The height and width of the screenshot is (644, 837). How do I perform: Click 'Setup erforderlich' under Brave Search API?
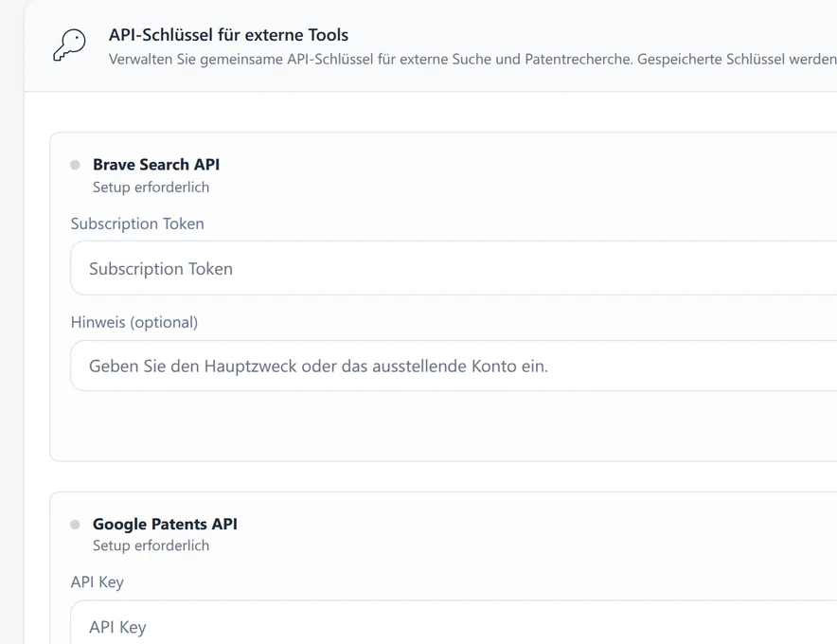151,187
